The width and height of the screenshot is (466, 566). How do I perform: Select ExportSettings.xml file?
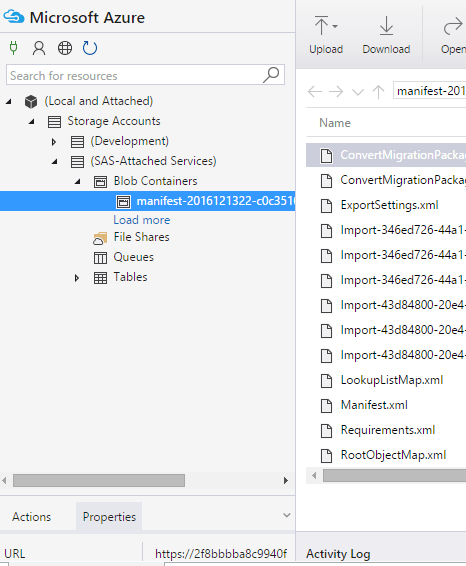click(389, 205)
